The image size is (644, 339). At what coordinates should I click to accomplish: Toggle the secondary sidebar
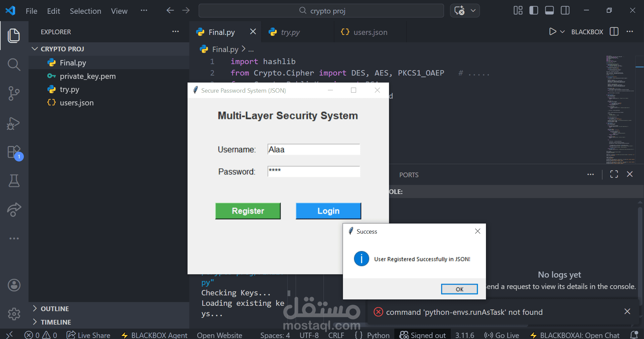click(x=565, y=10)
